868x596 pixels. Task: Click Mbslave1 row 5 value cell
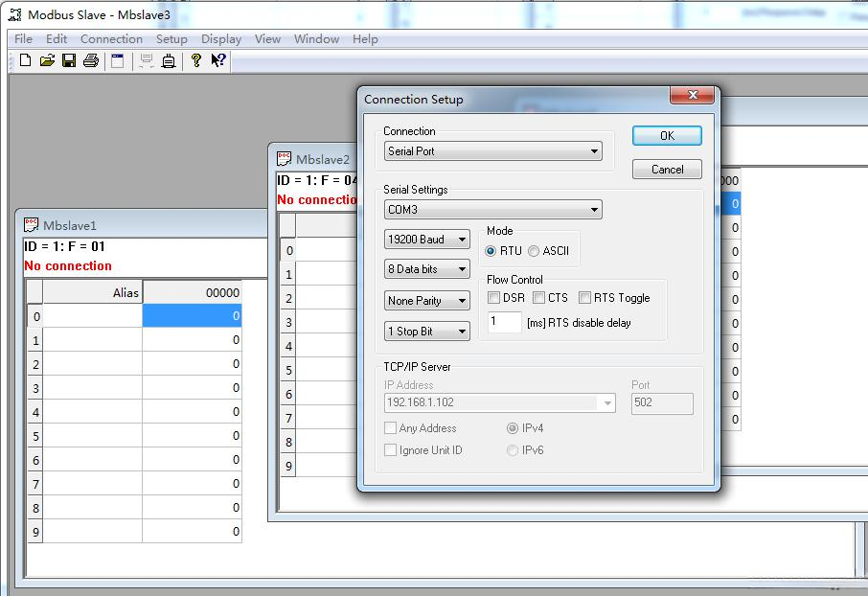(192, 436)
